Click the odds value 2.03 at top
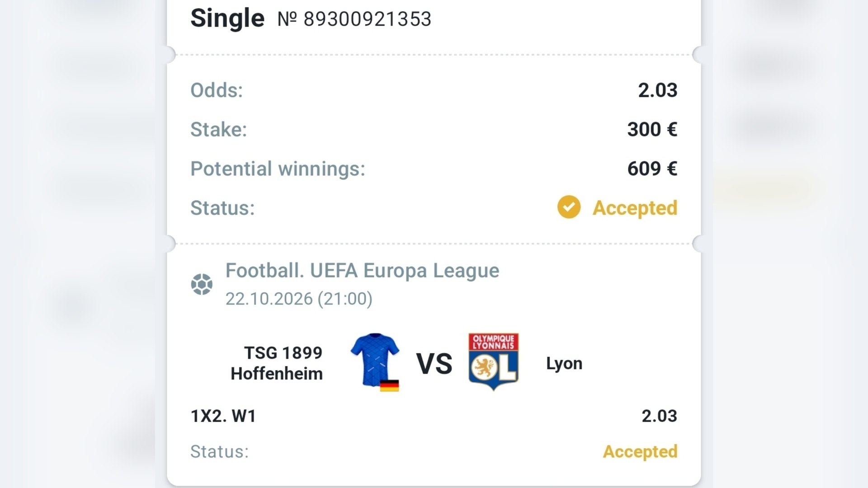The width and height of the screenshot is (868, 488). tap(657, 90)
